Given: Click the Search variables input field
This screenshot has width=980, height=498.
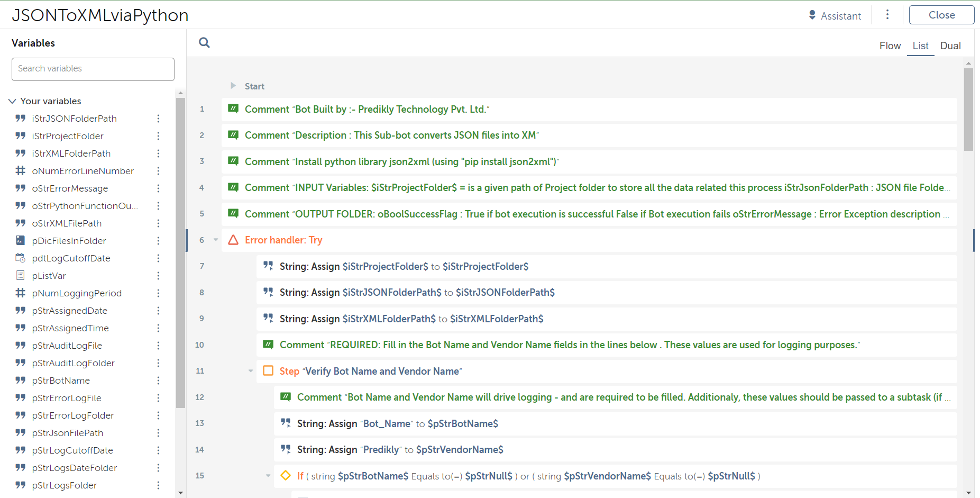Looking at the screenshot, I should 93,69.
